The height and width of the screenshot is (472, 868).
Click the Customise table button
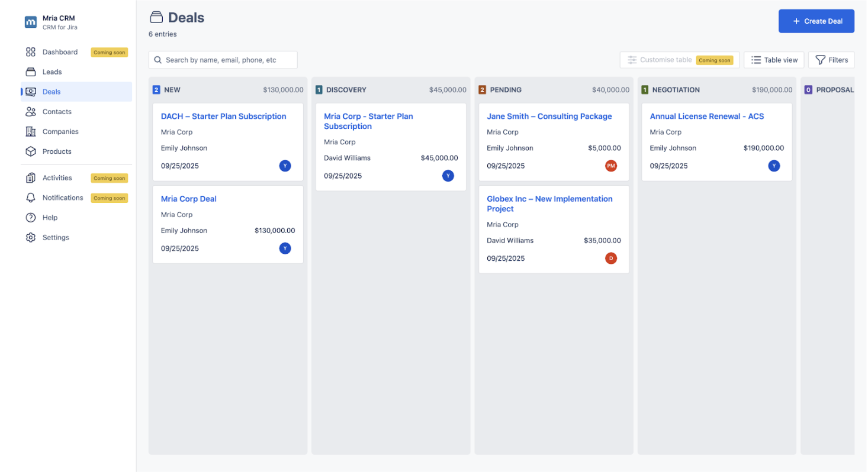[x=680, y=60]
